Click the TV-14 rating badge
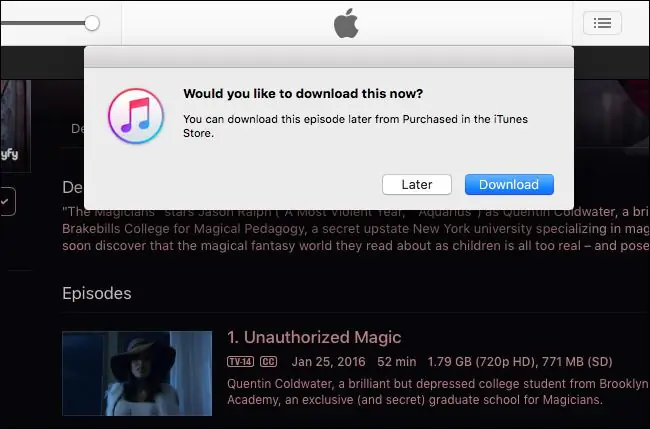Image resolution: width=650 pixels, height=429 pixels. 239,361
